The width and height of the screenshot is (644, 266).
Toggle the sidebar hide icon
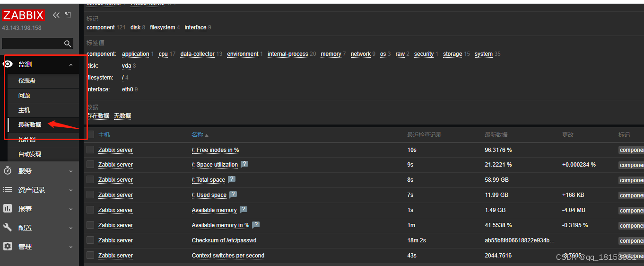[68, 15]
